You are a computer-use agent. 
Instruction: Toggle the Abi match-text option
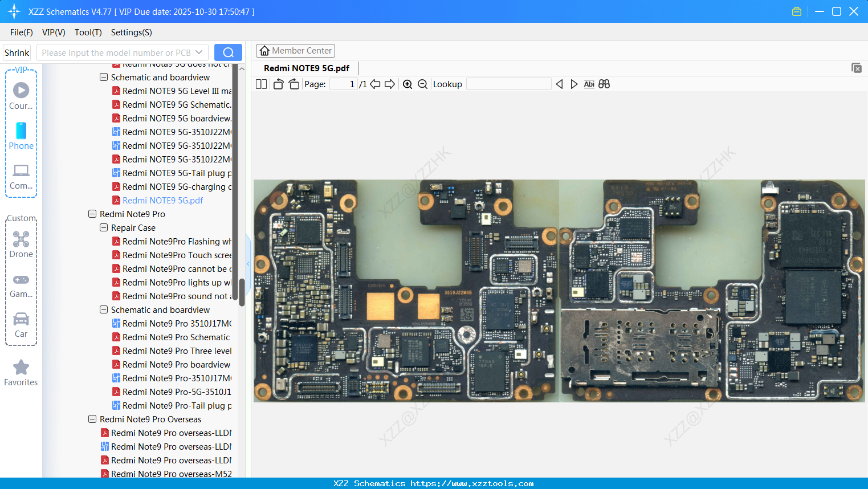tap(589, 84)
